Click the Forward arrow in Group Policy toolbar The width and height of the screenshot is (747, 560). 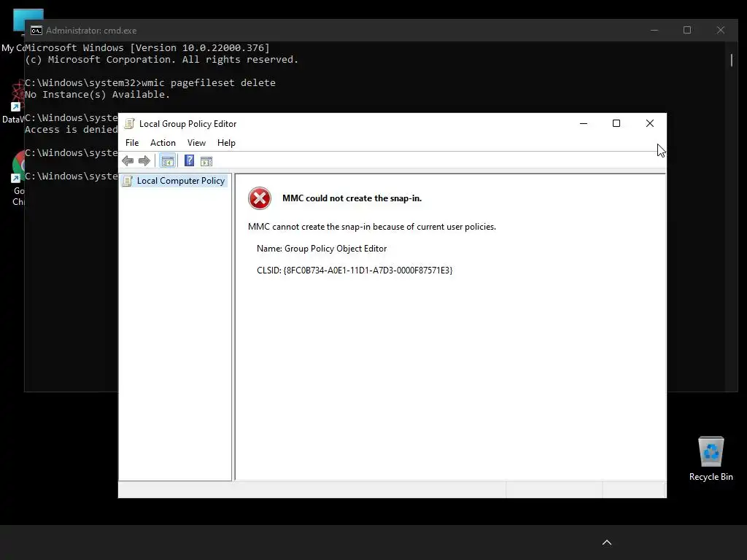click(144, 161)
